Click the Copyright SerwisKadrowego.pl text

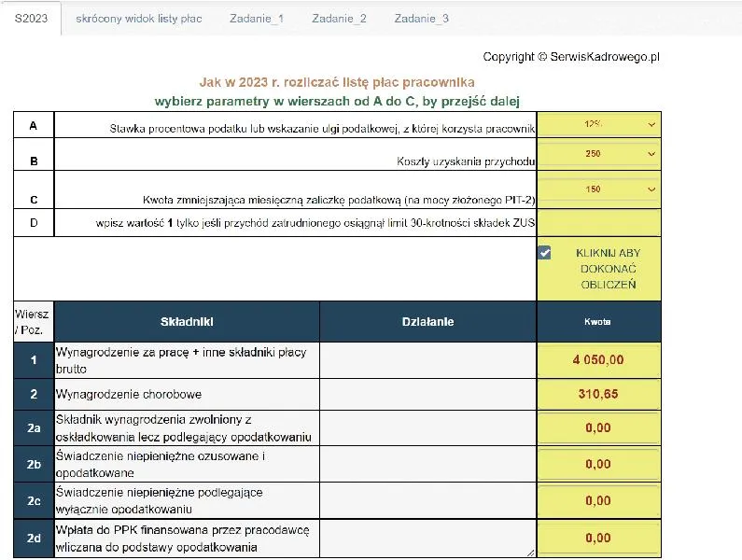pos(571,57)
